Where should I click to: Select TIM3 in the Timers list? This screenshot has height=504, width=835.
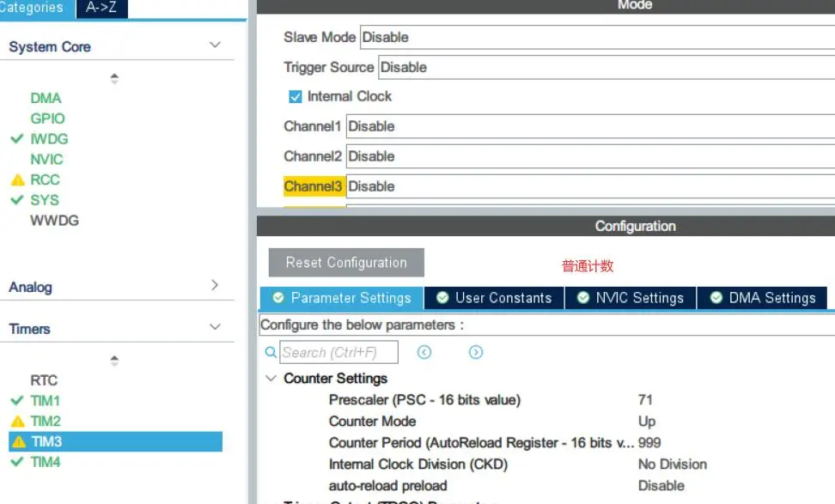tap(46, 442)
